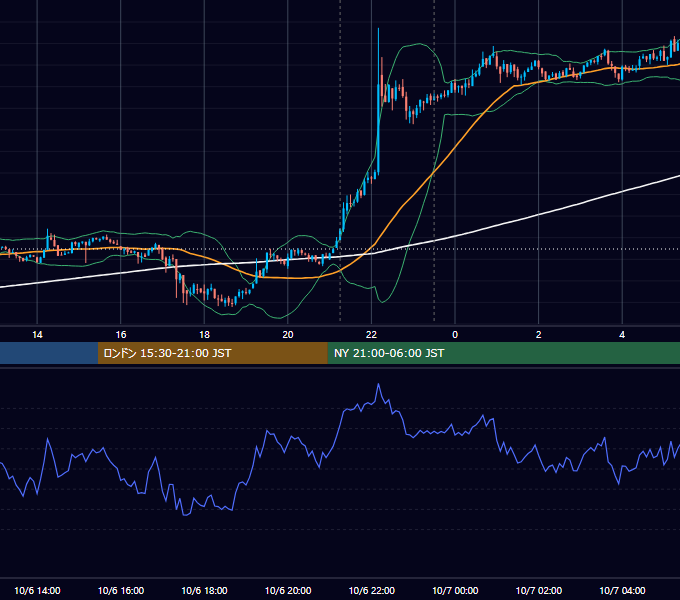Click the tall spike candle near 22:00
680x600 pixels.
click(379, 102)
